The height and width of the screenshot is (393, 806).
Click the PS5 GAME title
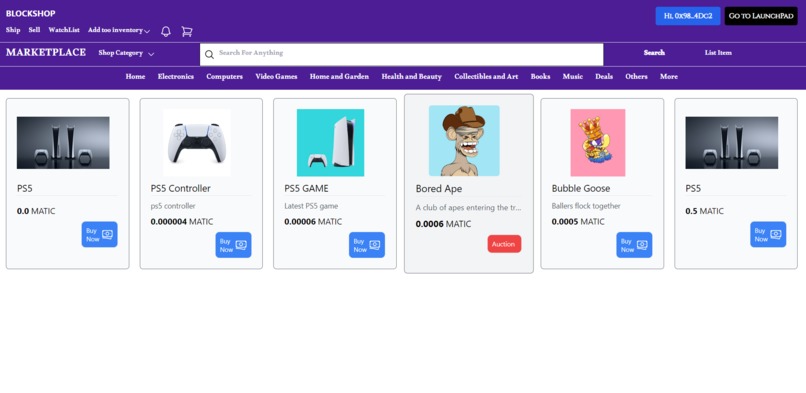[x=306, y=189]
